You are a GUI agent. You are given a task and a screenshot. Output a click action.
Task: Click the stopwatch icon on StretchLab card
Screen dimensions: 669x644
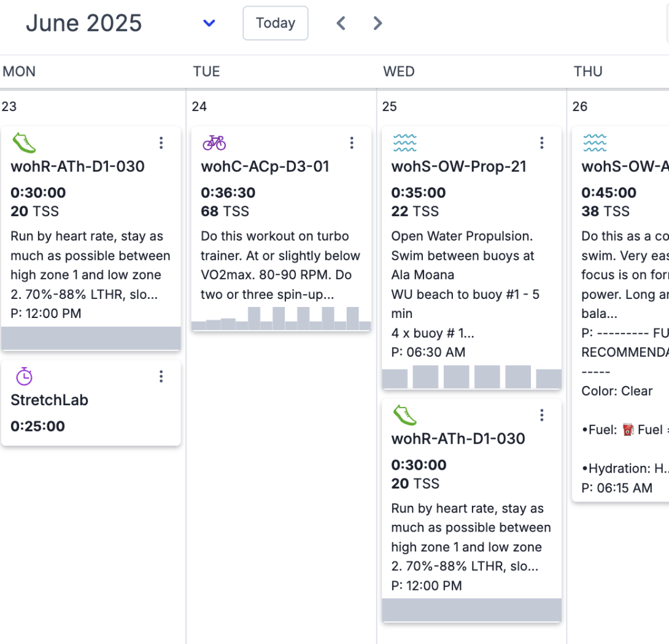tap(24, 376)
